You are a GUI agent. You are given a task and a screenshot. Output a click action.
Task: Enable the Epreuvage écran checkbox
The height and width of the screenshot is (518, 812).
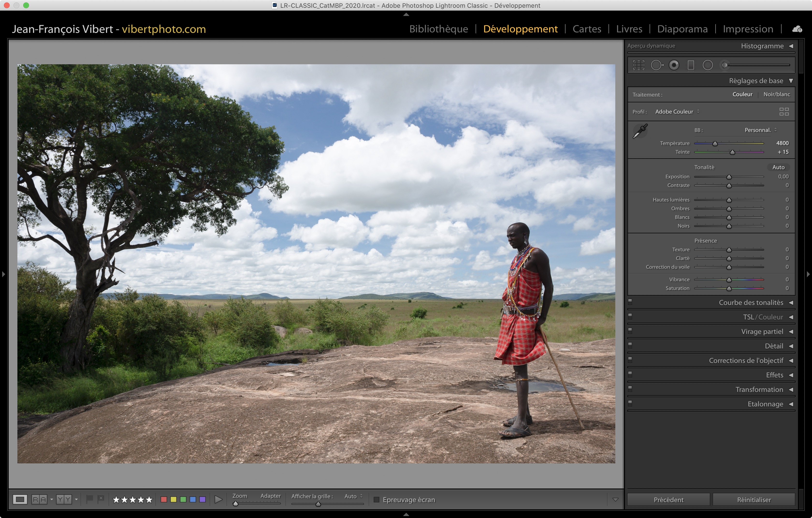coord(377,499)
